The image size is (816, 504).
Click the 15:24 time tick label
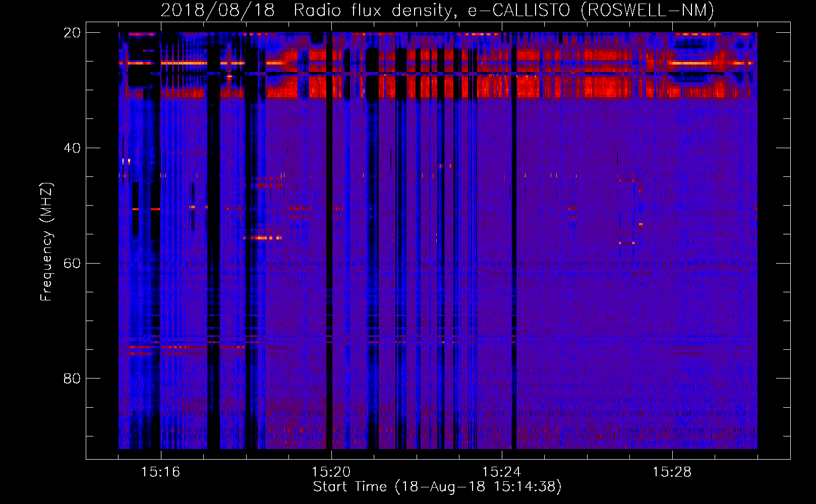click(501, 472)
